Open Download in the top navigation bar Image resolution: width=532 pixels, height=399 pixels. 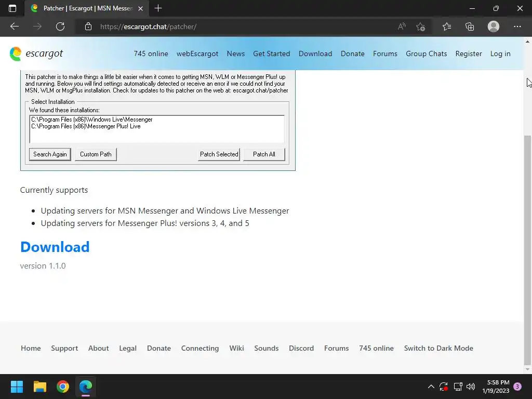(x=315, y=54)
